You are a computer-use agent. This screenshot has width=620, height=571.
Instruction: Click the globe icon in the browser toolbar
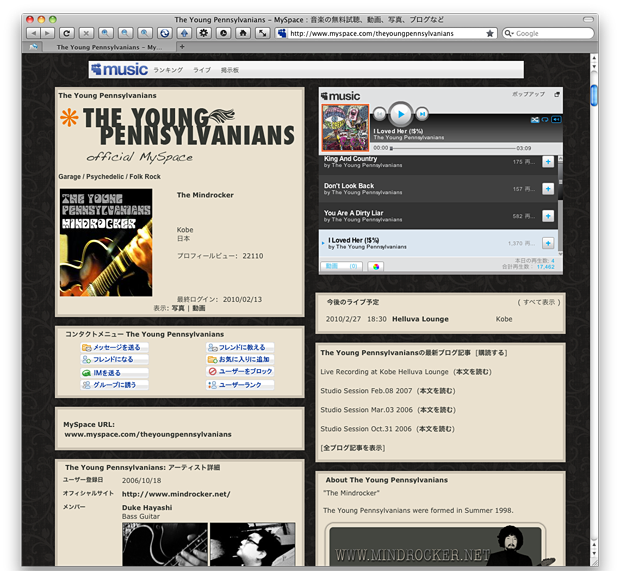tap(164, 33)
